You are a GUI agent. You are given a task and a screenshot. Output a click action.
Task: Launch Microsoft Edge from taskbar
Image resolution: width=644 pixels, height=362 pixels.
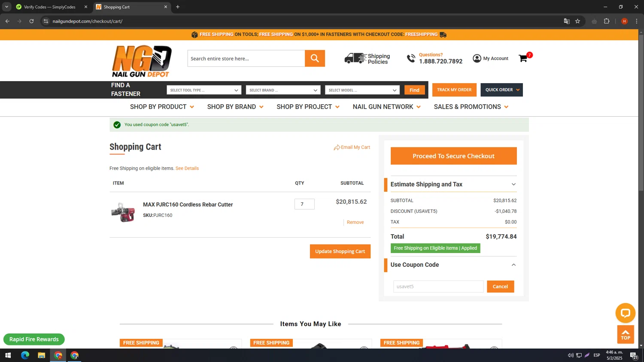(25, 355)
